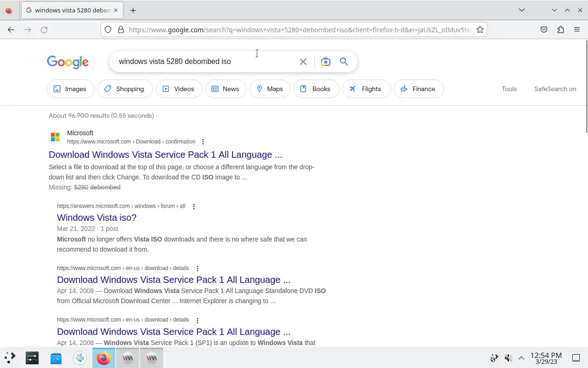588x368 pixels.
Task: Filter results by Videos
Action: pos(179,89)
